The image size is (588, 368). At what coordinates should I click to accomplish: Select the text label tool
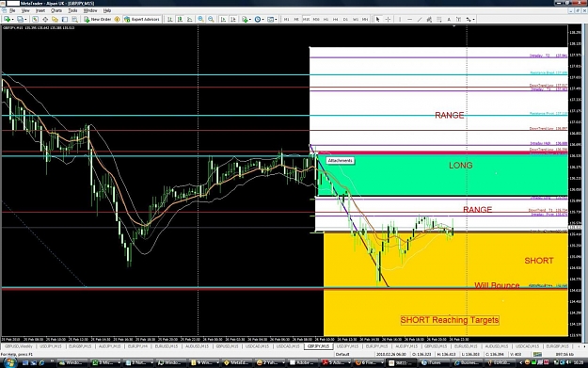click(458, 19)
